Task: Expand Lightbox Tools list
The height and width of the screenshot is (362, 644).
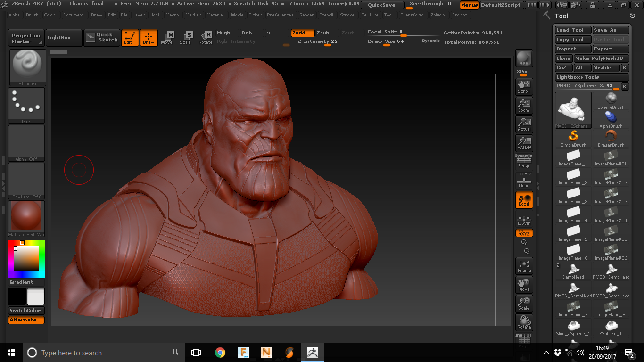Action: click(592, 77)
